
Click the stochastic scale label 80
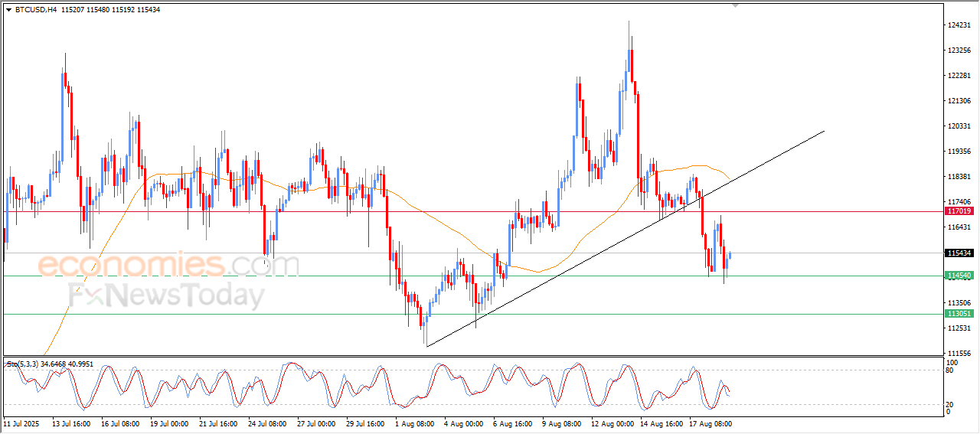tap(951, 370)
